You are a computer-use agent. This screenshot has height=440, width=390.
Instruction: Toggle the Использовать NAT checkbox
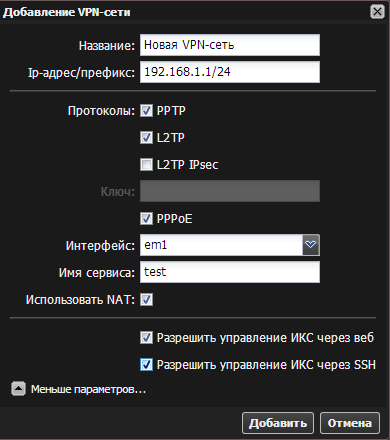pyautogui.click(x=146, y=299)
